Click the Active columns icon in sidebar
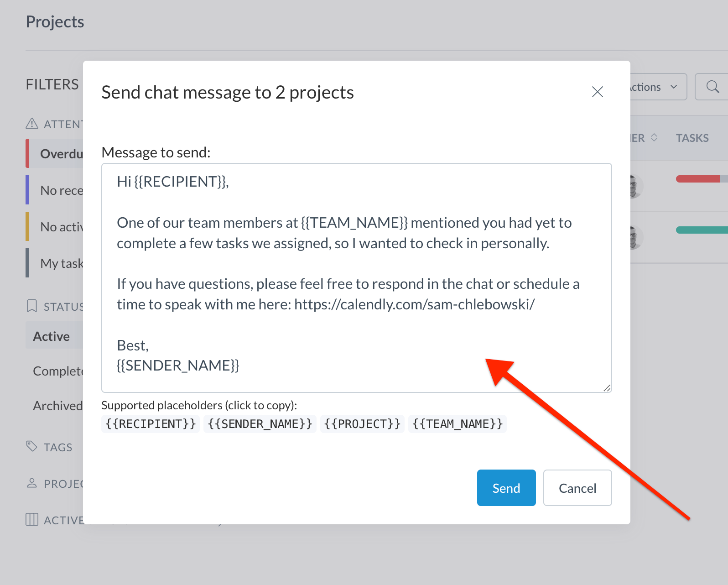This screenshot has height=585, width=728. [x=31, y=519]
